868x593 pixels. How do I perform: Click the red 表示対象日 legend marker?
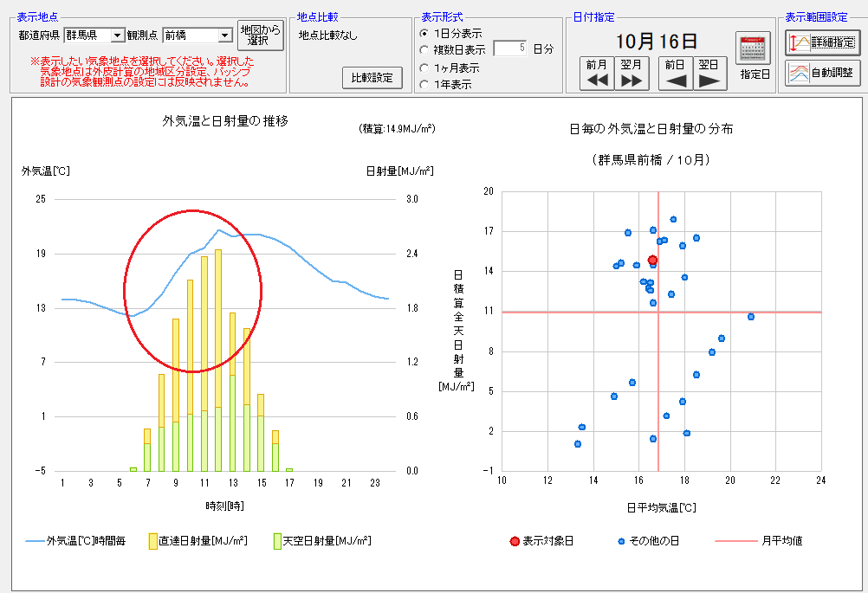[x=515, y=541]
